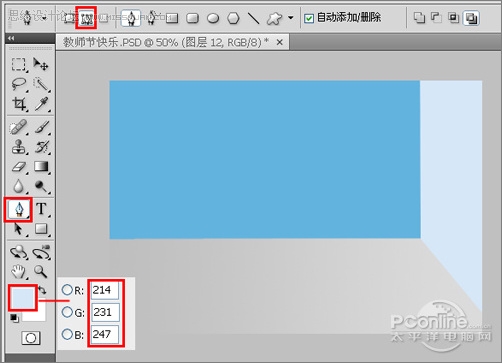Select the Magic Wand tool
Viewport: 502px width, 363px height.
pyautogui.click(x=41, y=84)
